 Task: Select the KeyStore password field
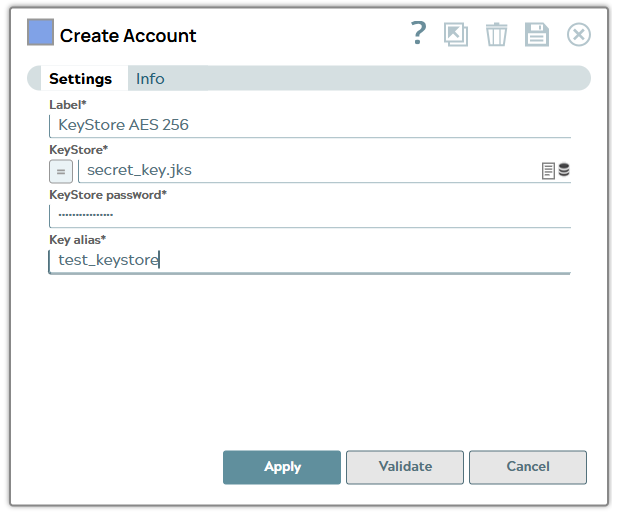point(309,215)
